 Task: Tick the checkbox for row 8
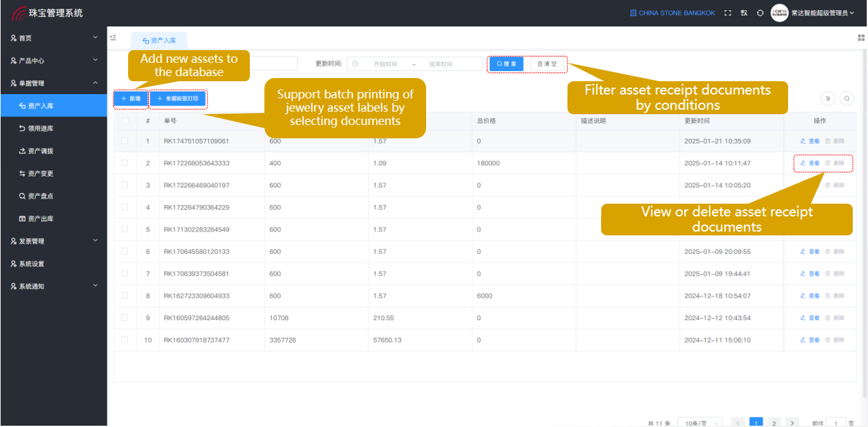click(x=125, y=296)
